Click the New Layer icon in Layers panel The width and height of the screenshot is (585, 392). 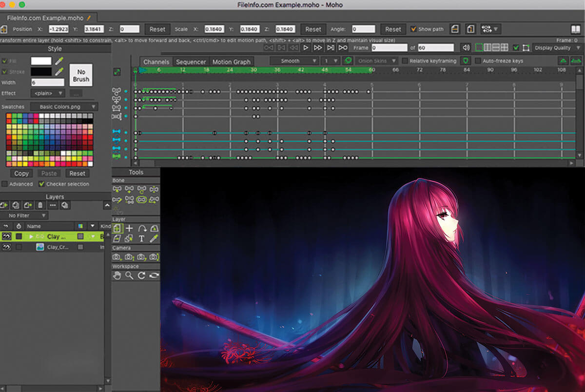point(5,205)
